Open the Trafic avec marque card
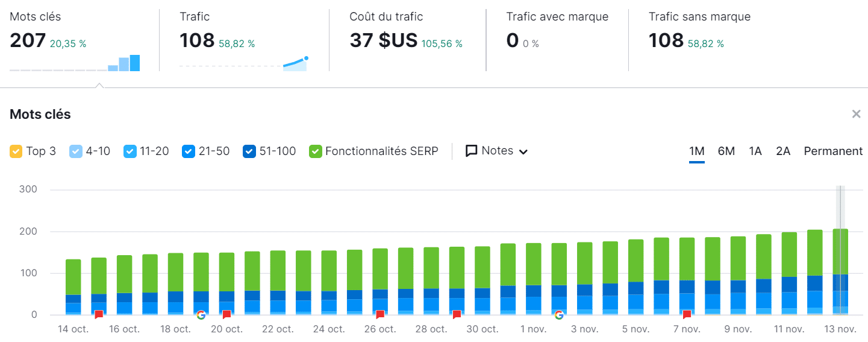Image resolution: width=868 pixels, height=342 pixels. [557, 40]
